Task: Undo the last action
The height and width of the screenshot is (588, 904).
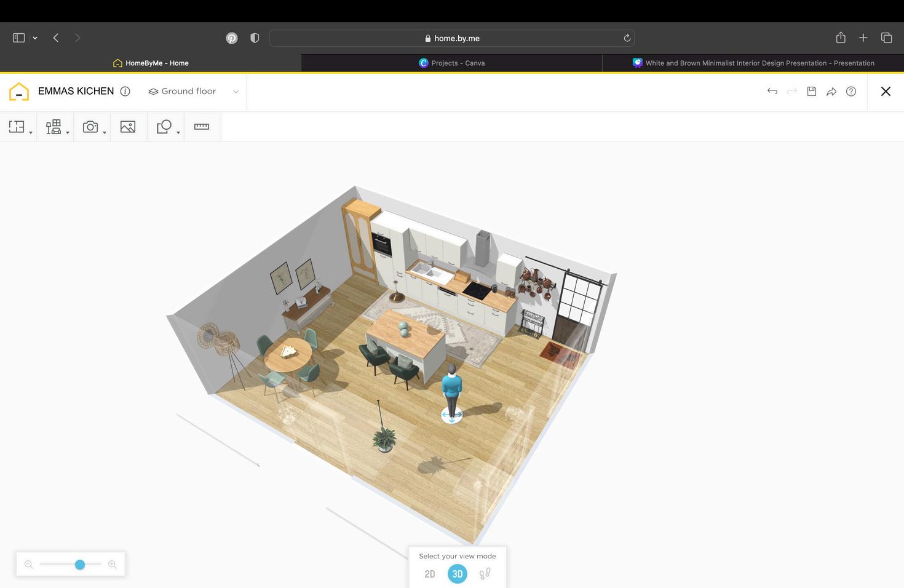Action: pyautogui.click(x=772, y=92)
